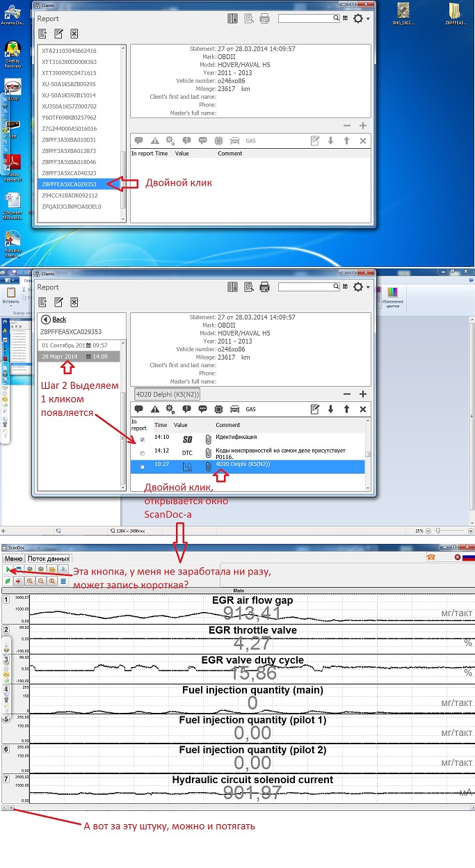This screenshot has height=868, width=475.
Task: Click the minus collapse button in upper Clients window
Action: pos(348,126)
